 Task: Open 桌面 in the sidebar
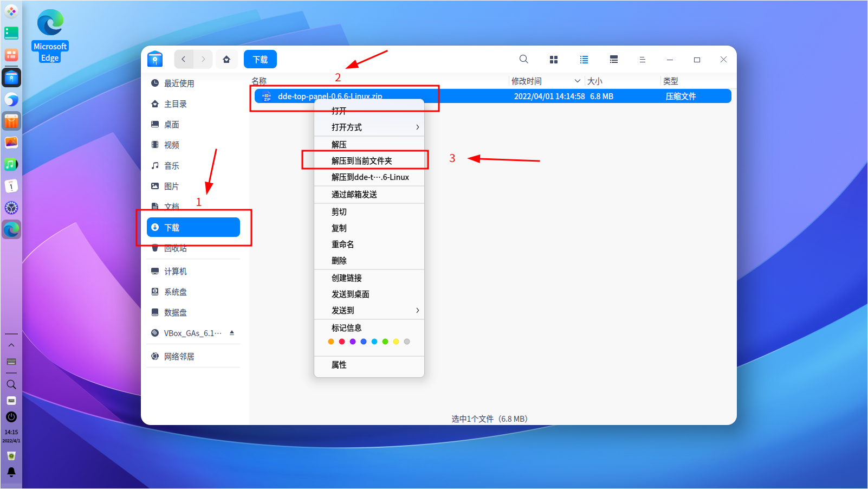[x=193, y=125]
